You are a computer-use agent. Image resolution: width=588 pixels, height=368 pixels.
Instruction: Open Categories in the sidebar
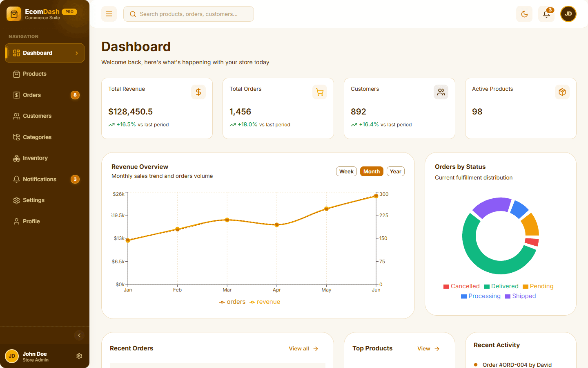(x=45, y=137)
